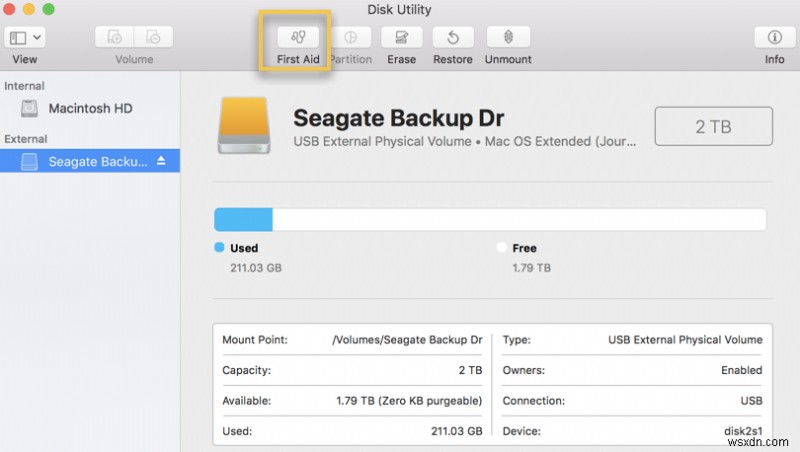Select Macintosh HD in sidebar

click(x=90, y=108)
